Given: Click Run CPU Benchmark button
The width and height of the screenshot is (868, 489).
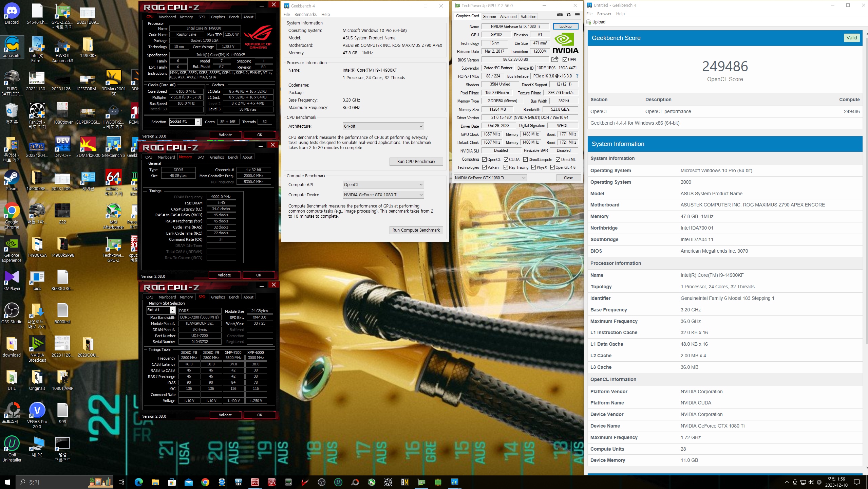Looking at the screenshot, I should tap(416, 161).
